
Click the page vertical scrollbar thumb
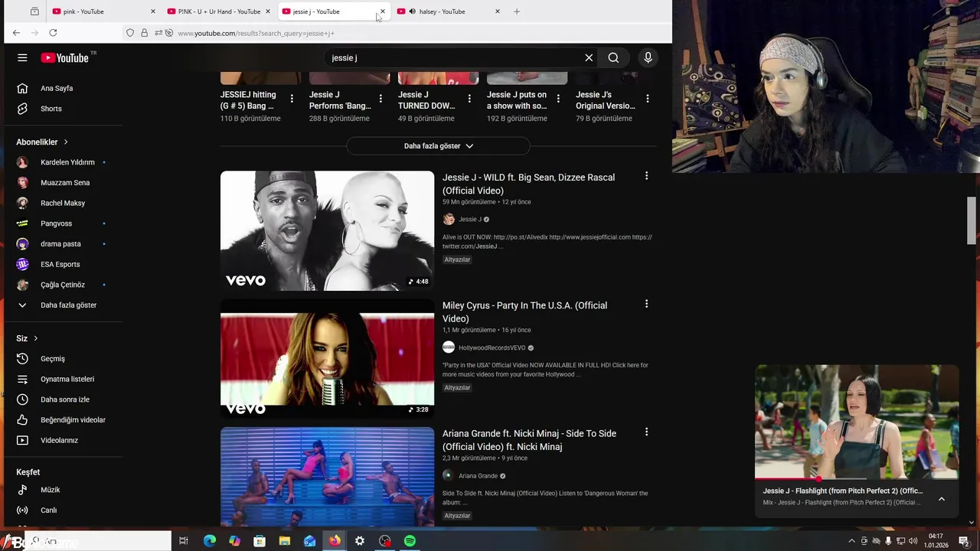coord(972,221)
